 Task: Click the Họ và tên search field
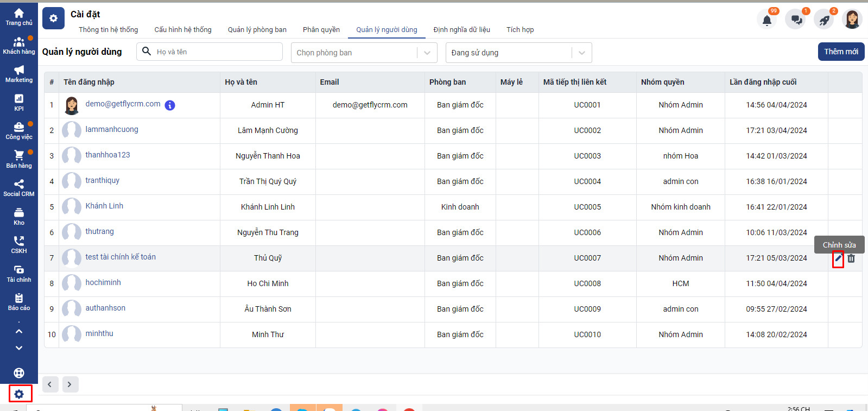pos(210,52)
